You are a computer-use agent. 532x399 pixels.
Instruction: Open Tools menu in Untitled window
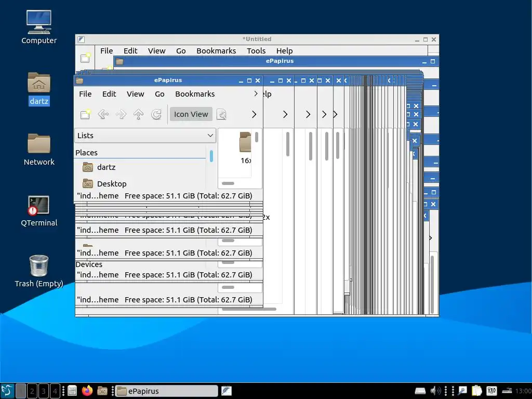[x=256, y=50]
